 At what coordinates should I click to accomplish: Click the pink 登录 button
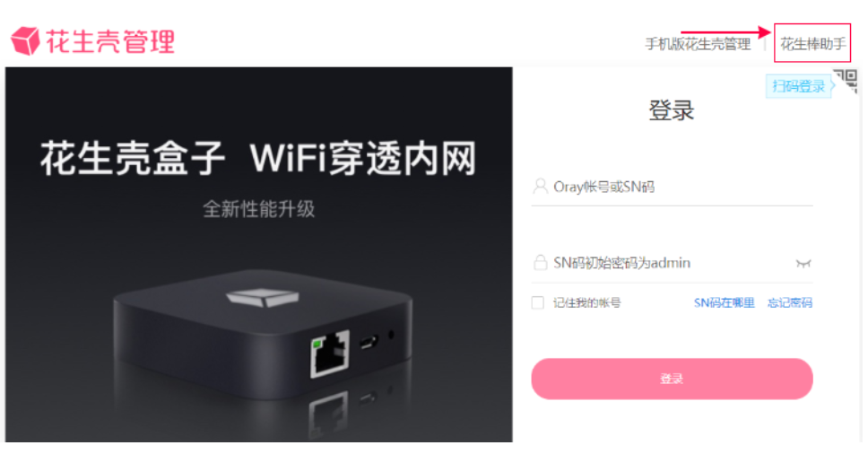pos(672,379)
